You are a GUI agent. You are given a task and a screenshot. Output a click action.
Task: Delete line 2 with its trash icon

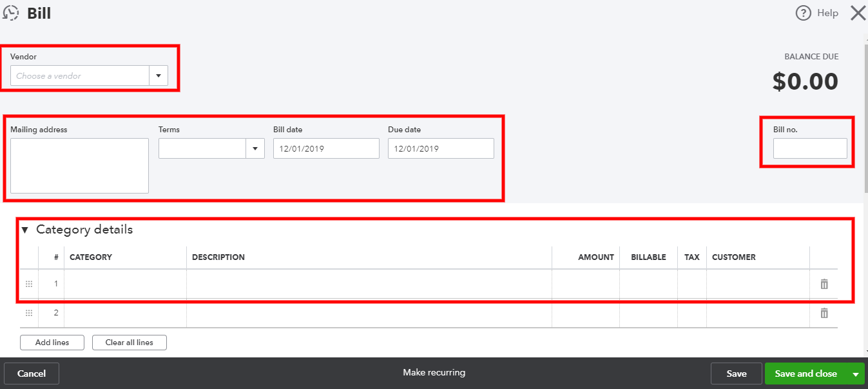pyautogui.click(x=824, y=313)
